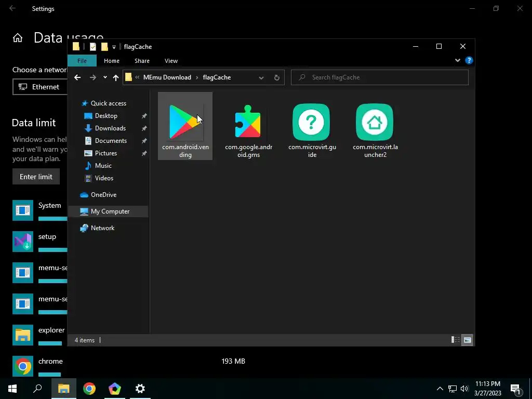Open the Windows Start menu
Image resolution: width=532 pixels, height=399 pixels.
[12, 389]
